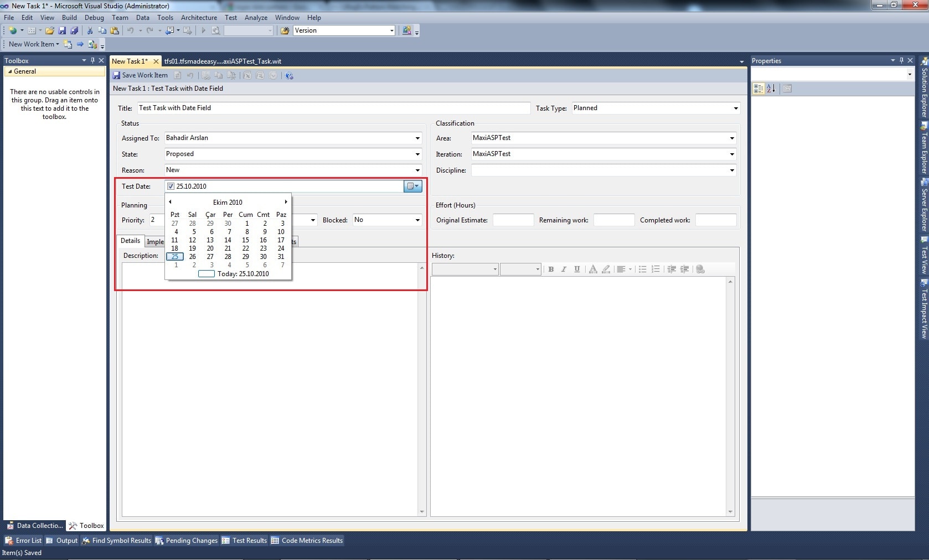
Task: Open the Analyze menu
Action: (256, 18)
